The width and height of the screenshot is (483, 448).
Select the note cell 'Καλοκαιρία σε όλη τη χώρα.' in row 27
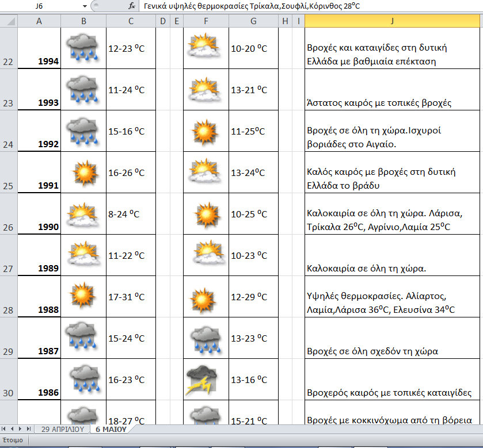tap(393, 255)
